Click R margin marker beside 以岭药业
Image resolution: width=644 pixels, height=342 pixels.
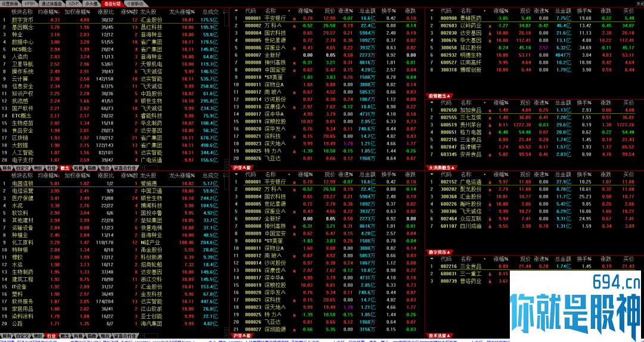click(490, 26)
